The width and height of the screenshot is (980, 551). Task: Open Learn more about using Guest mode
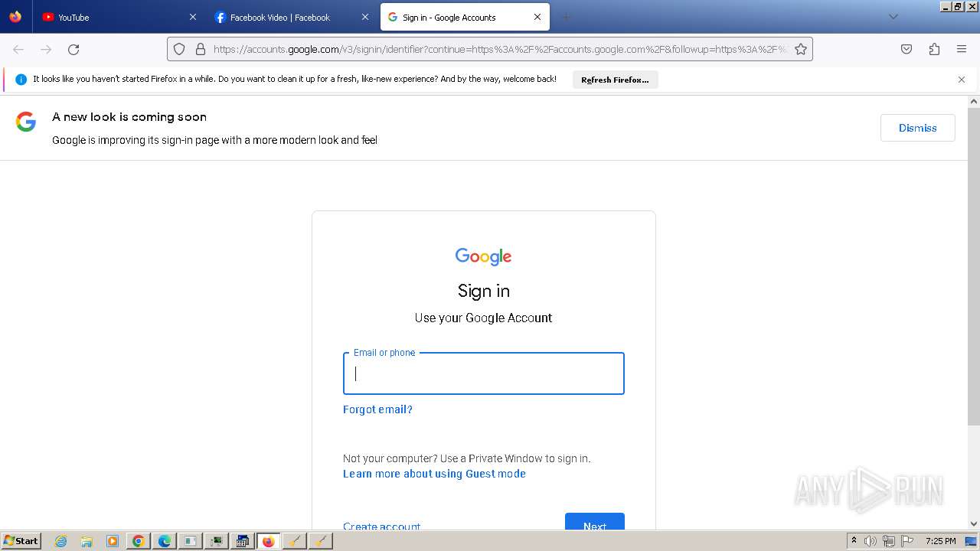point(434,474)
